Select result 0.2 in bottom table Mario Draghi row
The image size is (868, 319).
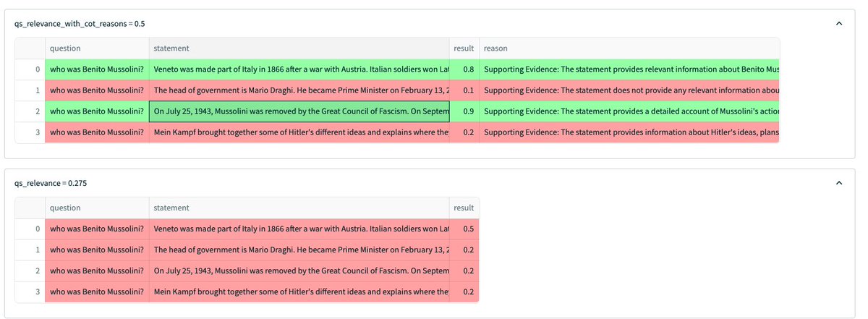(464, 250)
